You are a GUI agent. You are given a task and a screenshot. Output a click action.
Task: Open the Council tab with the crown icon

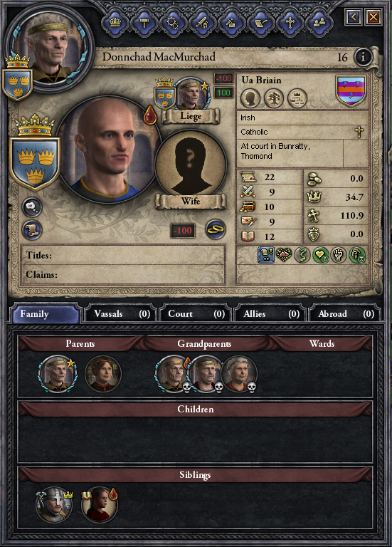[115, 23]
